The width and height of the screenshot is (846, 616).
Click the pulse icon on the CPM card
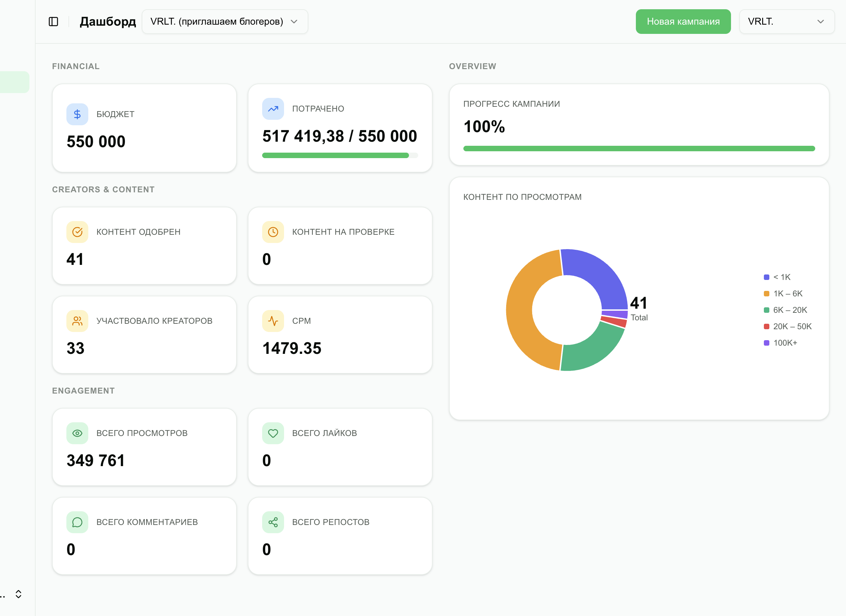[x=273, y=321]
